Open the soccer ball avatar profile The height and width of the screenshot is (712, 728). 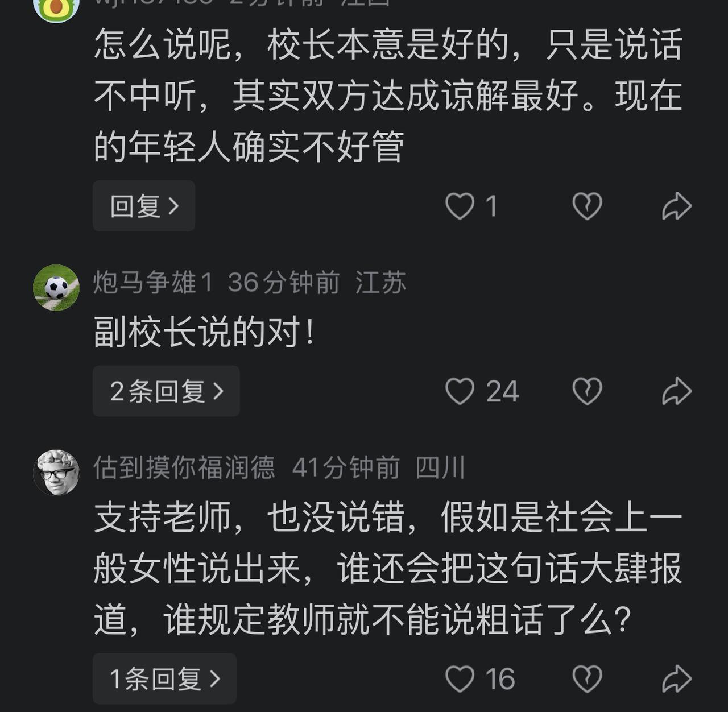pyautogui.click(x=56, y=287)
